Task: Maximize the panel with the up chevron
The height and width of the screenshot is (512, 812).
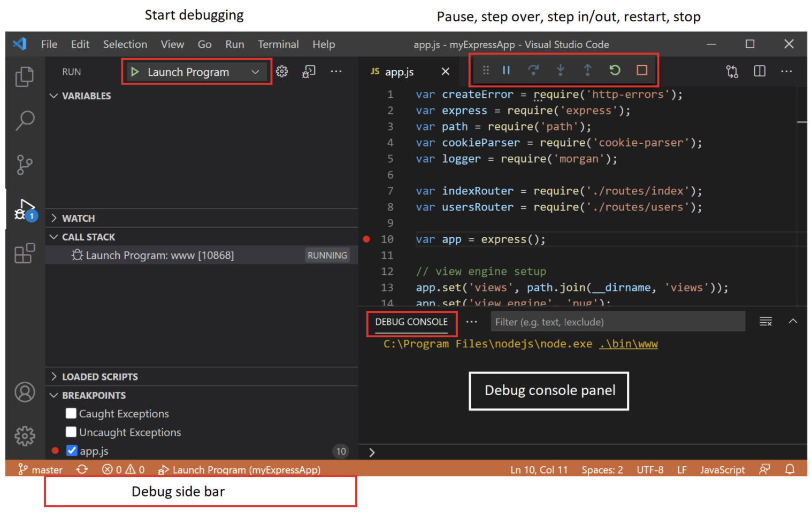Action: (x=793, y=321)
